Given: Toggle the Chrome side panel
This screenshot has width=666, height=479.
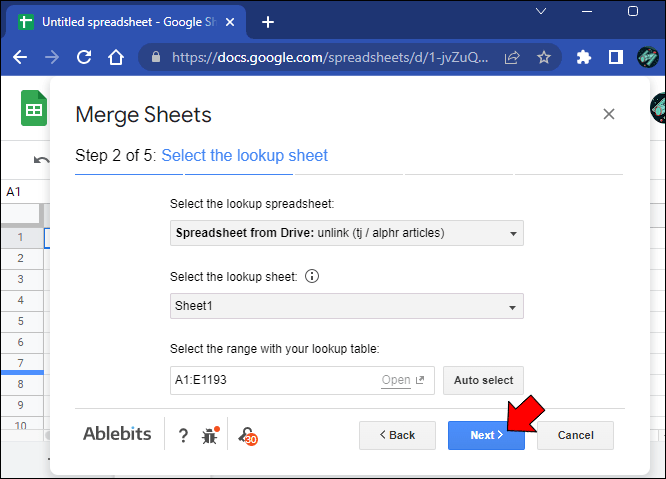Looking at the screenshot, I should [x=616, y=57].
